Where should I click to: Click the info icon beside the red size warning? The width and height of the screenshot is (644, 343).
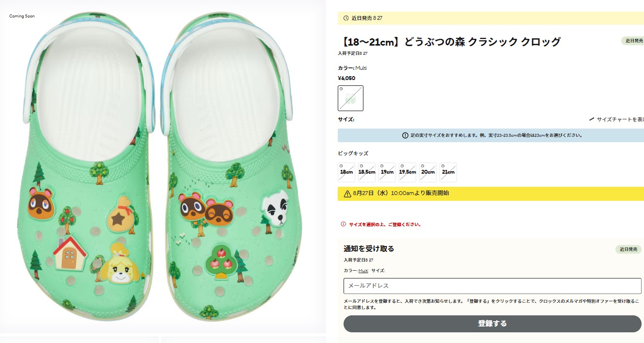point(344,225)
